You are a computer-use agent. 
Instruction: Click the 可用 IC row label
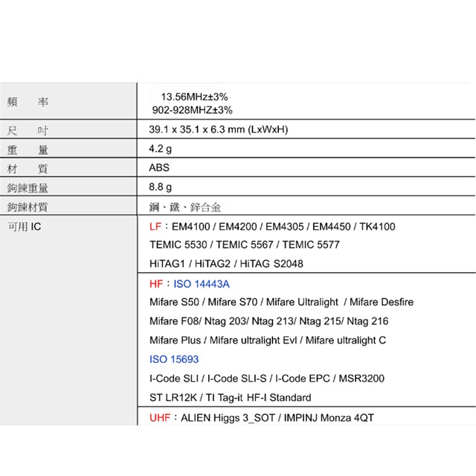click(25, 226)
